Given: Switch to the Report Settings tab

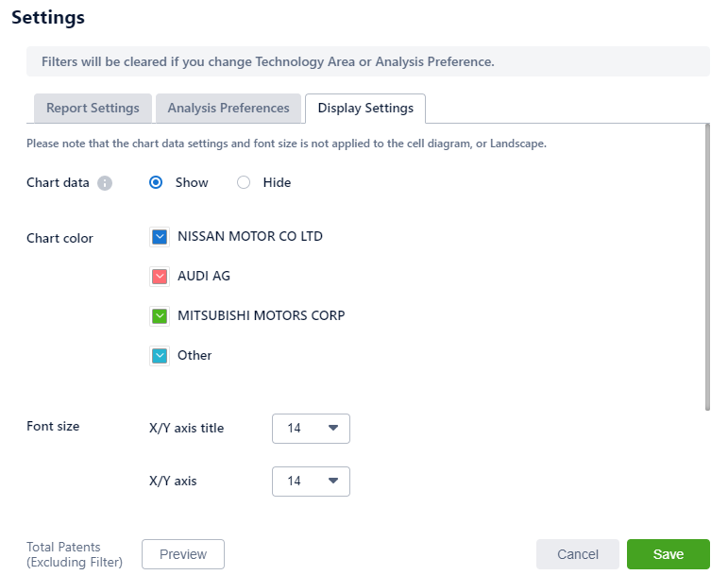Looking at the screenshot, I should coord(93,109).
